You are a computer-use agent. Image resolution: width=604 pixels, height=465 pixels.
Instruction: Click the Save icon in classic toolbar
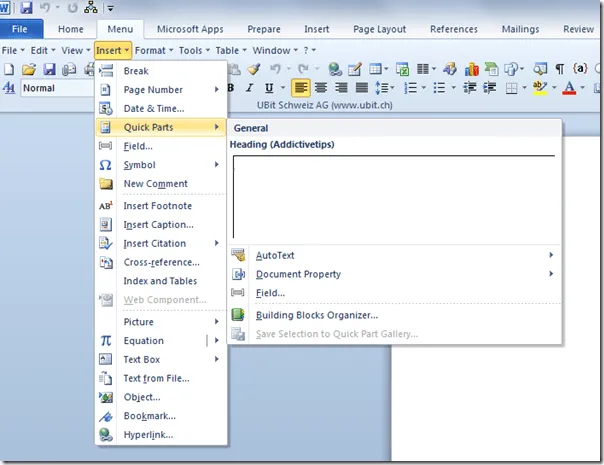pos(49,69)
